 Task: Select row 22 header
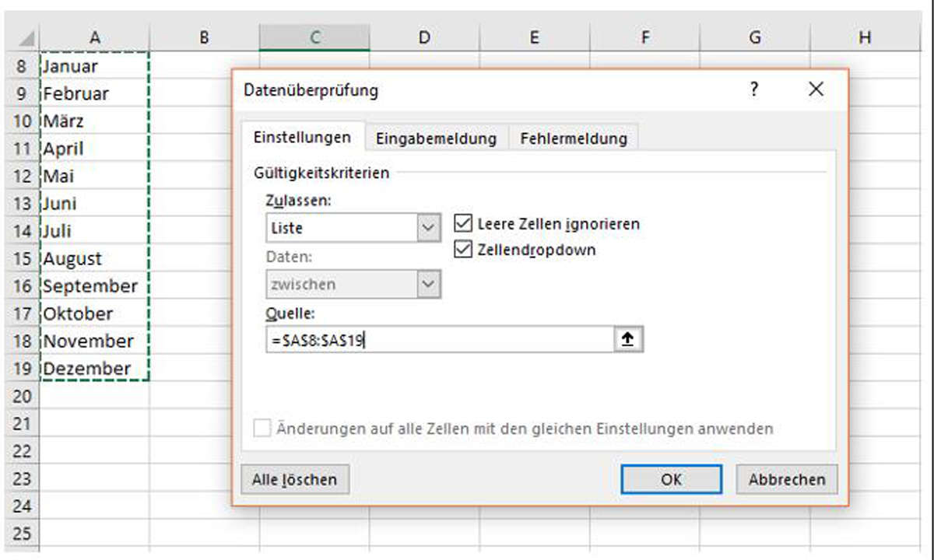tap(22, 451)
